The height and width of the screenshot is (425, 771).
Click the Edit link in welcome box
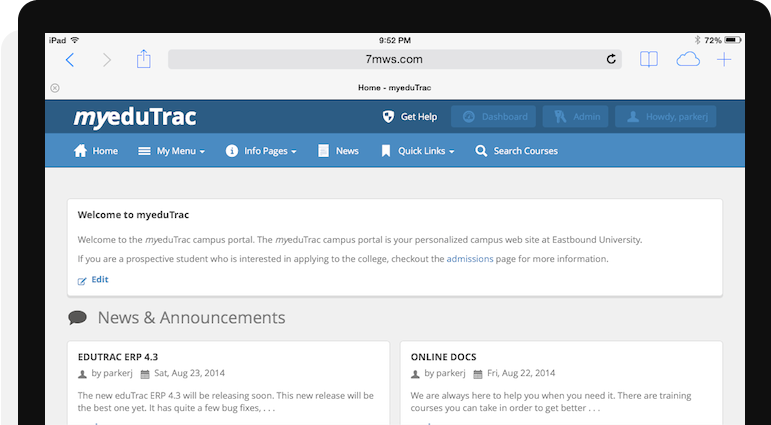[100, 279]
